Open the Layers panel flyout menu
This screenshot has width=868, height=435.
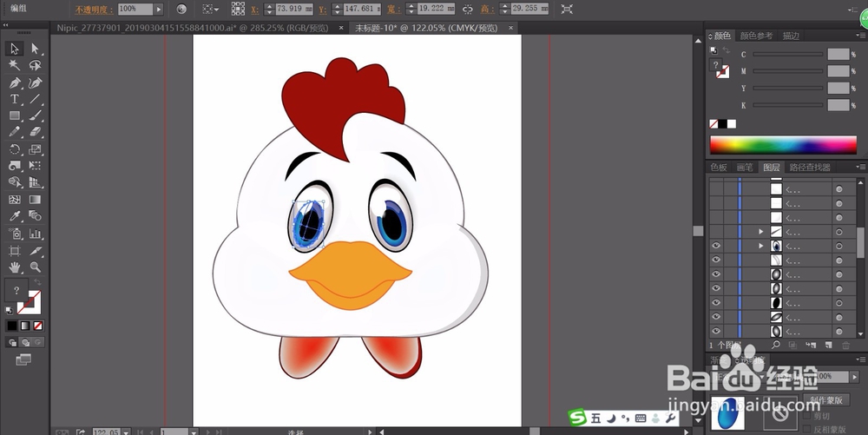859,167
